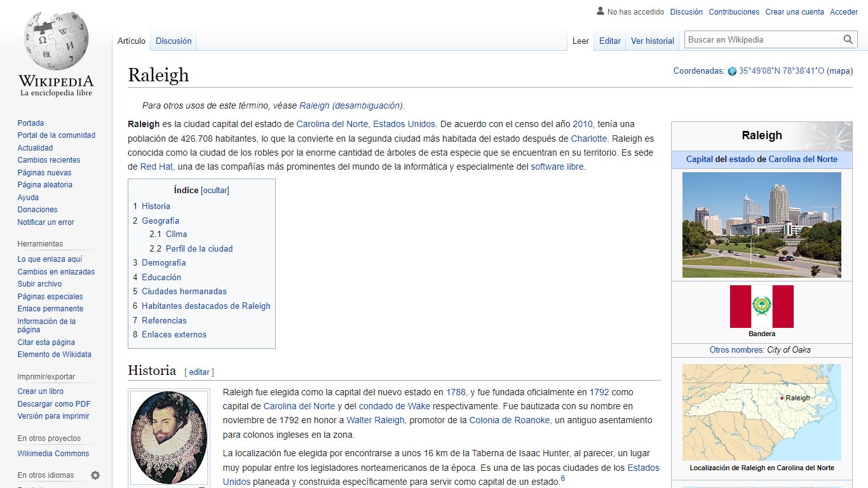This screenshot has width=868, height=488.
Task: Switch to the Discusión tab
Action: click(x=173, y=41)
